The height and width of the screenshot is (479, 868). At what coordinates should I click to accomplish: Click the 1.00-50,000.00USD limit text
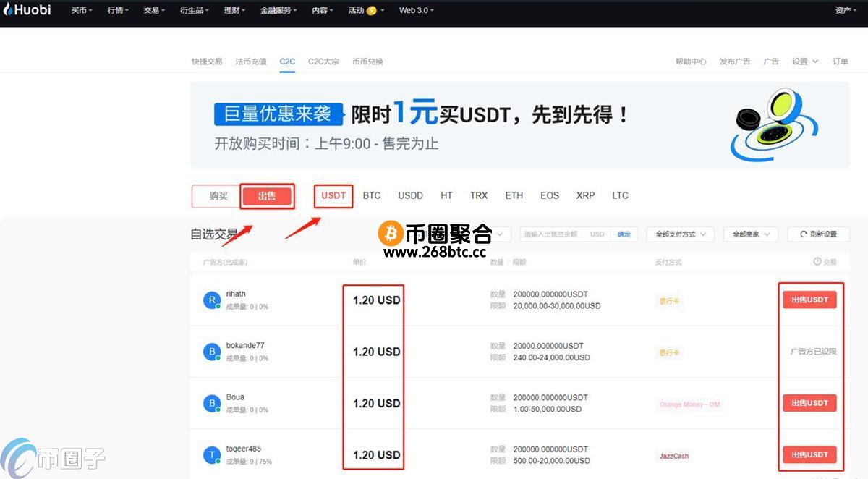tap(547, 409)
